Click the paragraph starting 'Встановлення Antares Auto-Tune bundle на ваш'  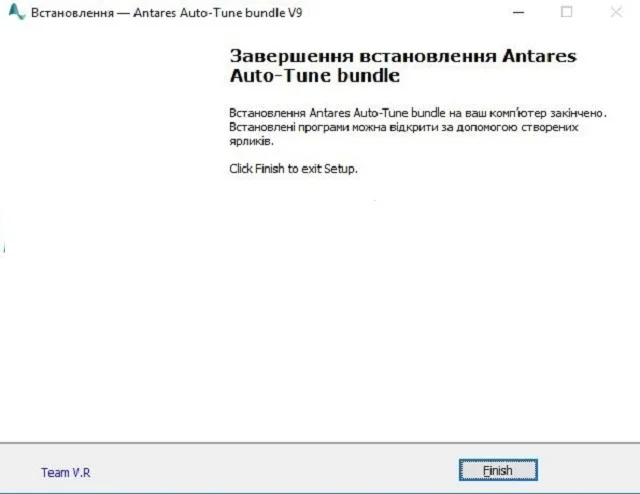pyautogui.click(x=418, y=127)
